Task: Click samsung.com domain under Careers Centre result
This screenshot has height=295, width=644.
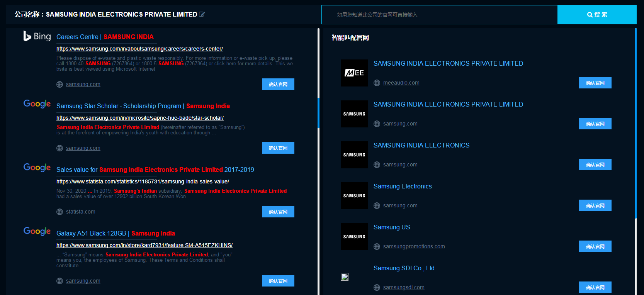Action: click(x=83, y=84)
